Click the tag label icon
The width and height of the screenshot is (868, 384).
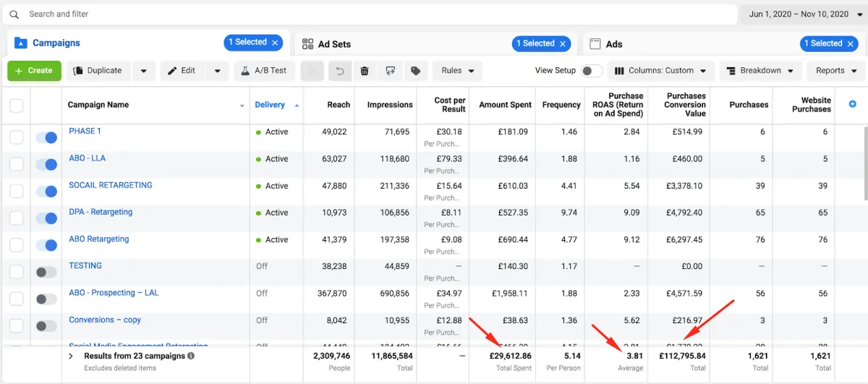(415, 71)
